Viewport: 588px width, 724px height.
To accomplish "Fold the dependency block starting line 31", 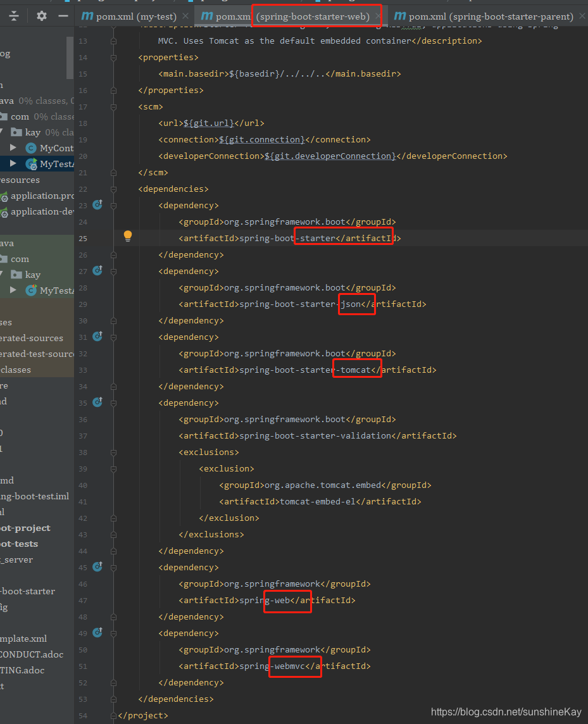I will coord(114,337).
